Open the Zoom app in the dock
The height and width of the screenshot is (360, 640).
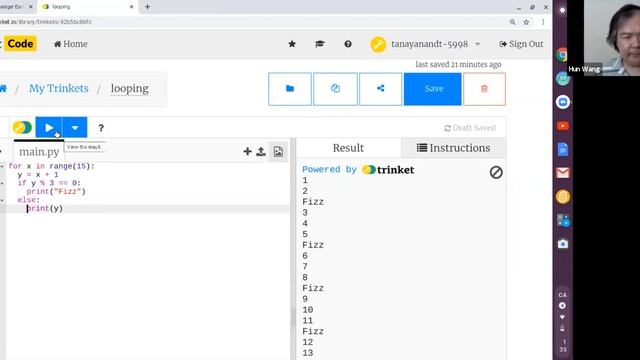(563, 102)
